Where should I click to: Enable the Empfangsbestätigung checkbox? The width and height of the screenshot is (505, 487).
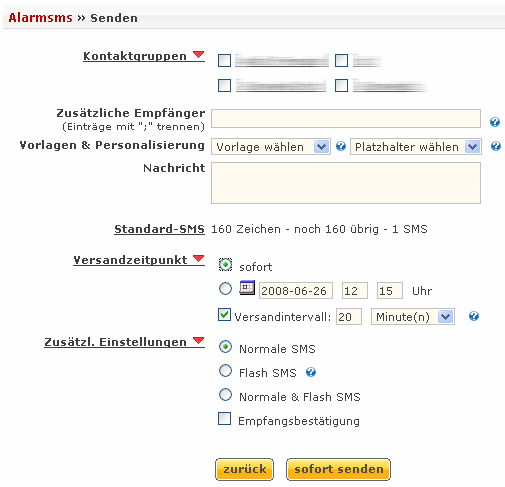[x=224, y=419]
